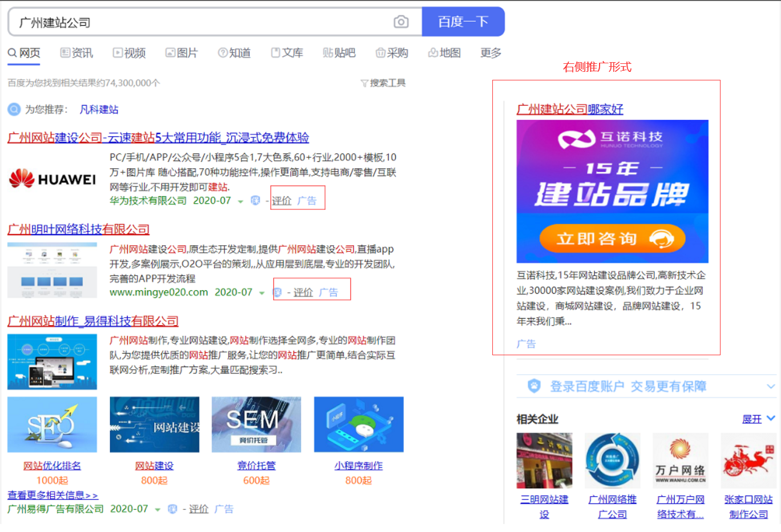Open the 小程序制作 link
This screenshot has height=532, width=781.
pos(358,466)
